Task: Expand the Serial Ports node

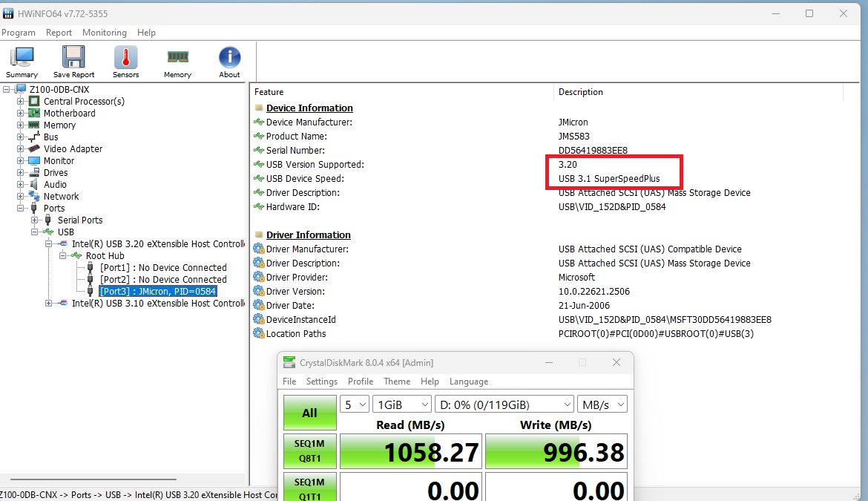Action: click(x=34, y=220)
